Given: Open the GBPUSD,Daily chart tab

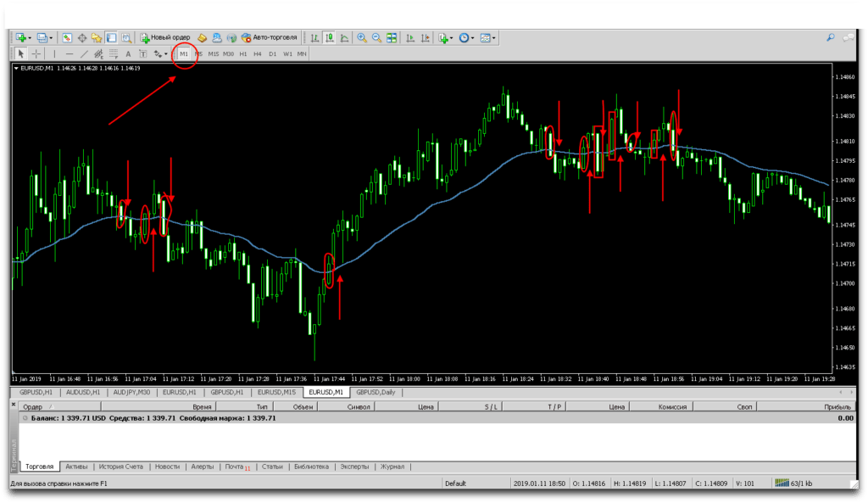Looking at the screenshot, I should point(376,392).
